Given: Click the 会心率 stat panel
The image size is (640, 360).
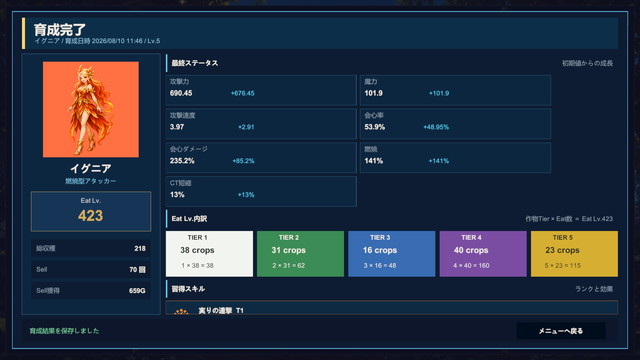Looking at the screenshot, I should point(456,124).
